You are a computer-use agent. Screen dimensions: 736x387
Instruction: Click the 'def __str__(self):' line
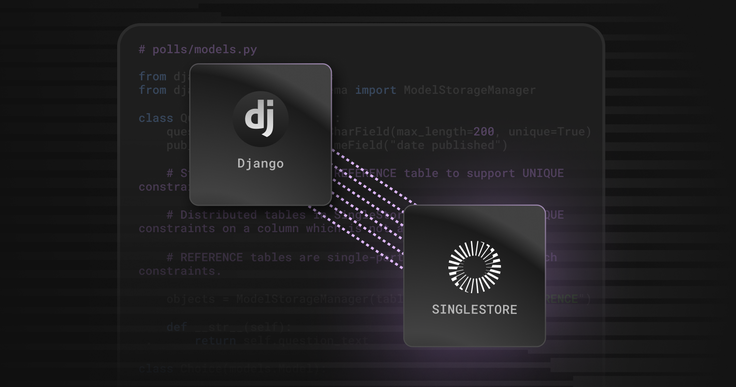click(229, 327)
